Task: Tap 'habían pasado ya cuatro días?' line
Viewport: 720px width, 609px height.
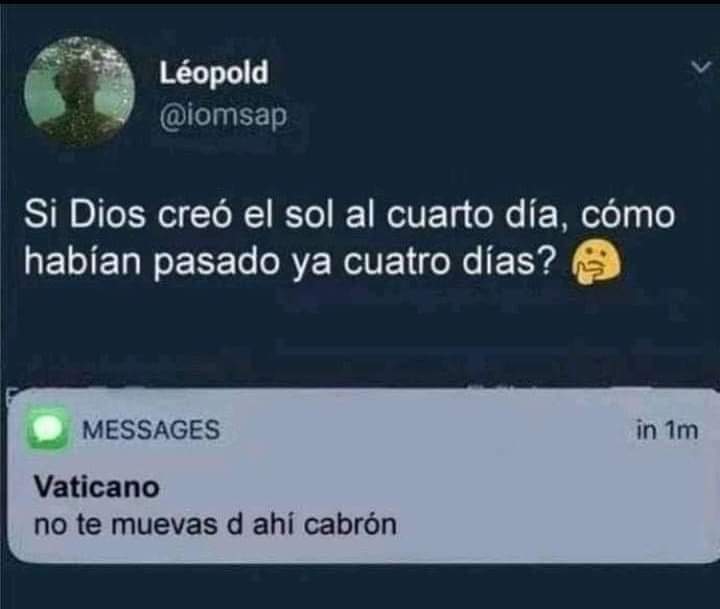Action: [291, 263]
